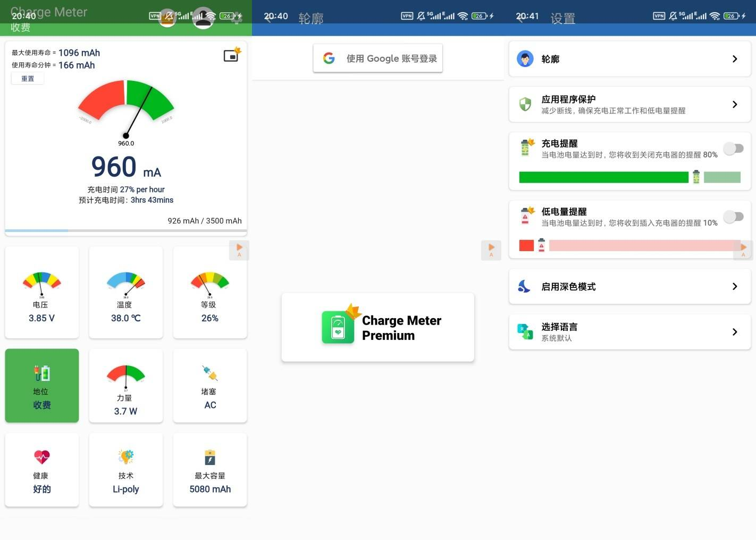This screenshot has width=756, height=540.
Task: Tap the Charge Meter Premium banner
Action: (377, 328)
